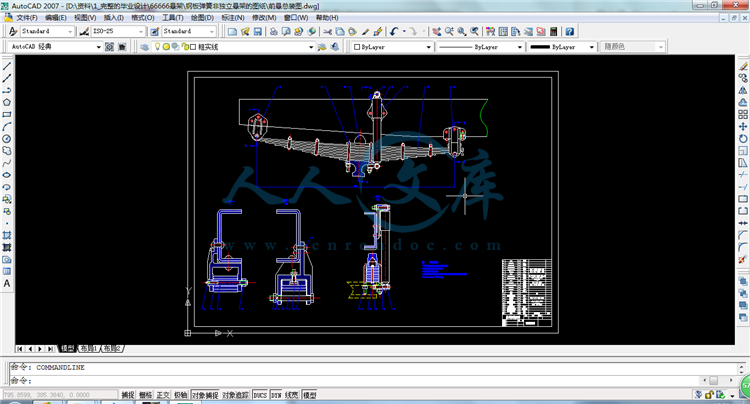Expand the ISO-25 dimension style dropdown
The width and height of the screenshot is (750, 404).
(x=141, y=32)
